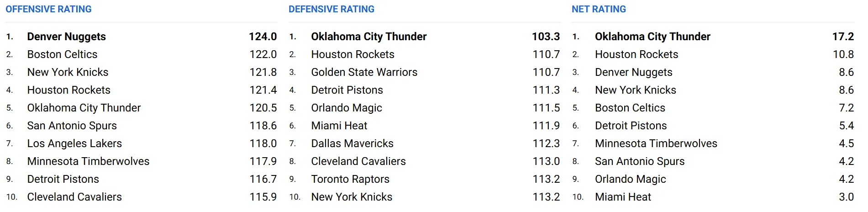Select Denver Nuggets in Offensive Rating list
The height and width of the screenshot is (212, 868).
coord(67,37)
